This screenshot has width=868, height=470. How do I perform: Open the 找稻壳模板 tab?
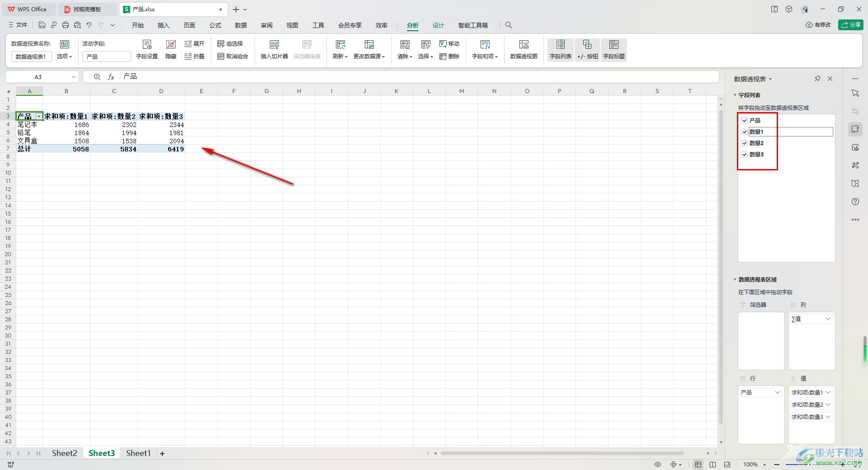coord(87,9)
